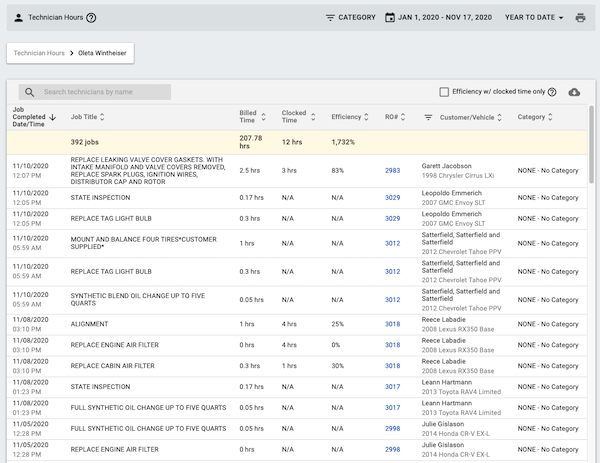Download report via the cloud download icon

574,92
